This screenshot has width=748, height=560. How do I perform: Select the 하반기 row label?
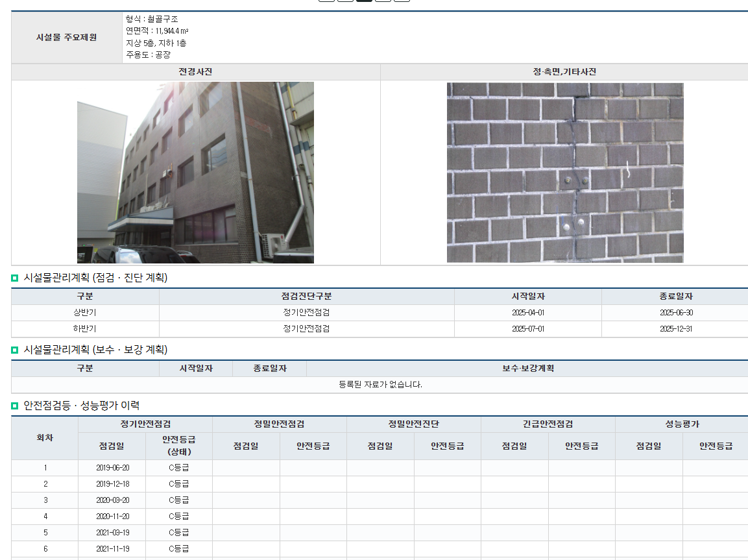(x=85, y=329)
